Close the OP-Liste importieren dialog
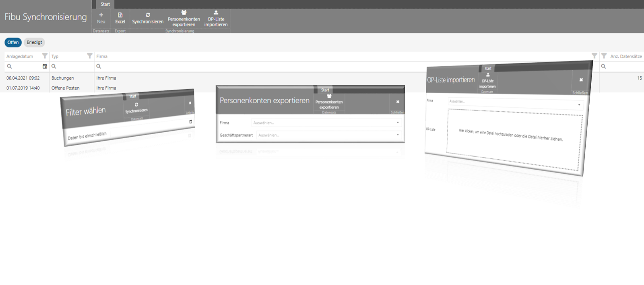Viewport: 644px width, 285px height. pos(581,80)
